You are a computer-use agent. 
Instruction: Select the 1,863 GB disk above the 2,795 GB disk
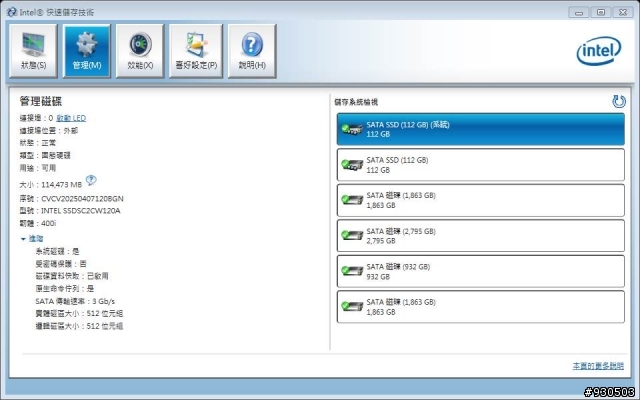[480, 200]
